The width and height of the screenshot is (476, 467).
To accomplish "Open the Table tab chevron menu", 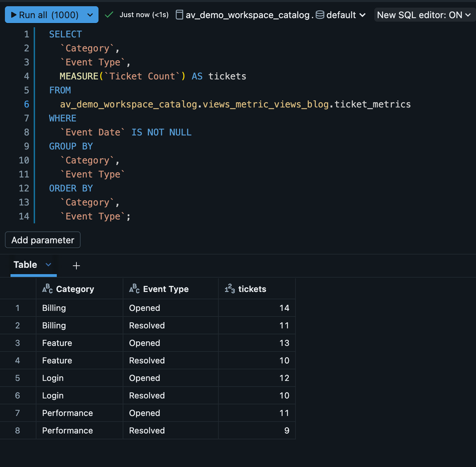I will point(48,265).
